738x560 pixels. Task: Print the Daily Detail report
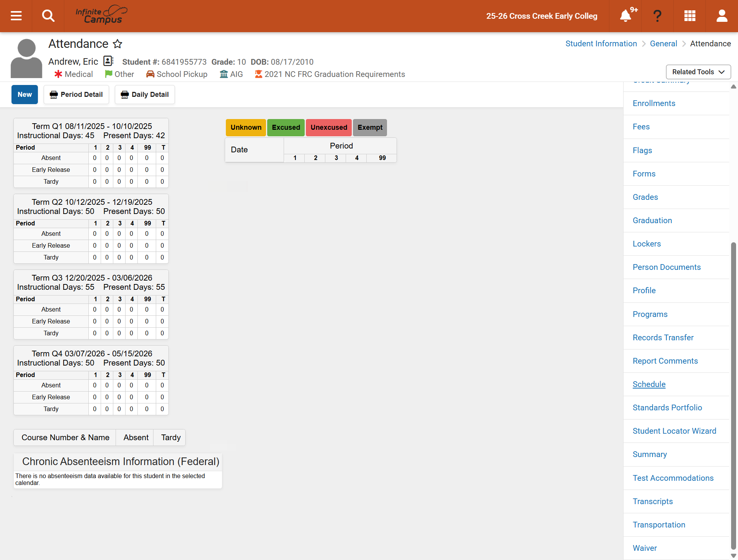[145, 95]
